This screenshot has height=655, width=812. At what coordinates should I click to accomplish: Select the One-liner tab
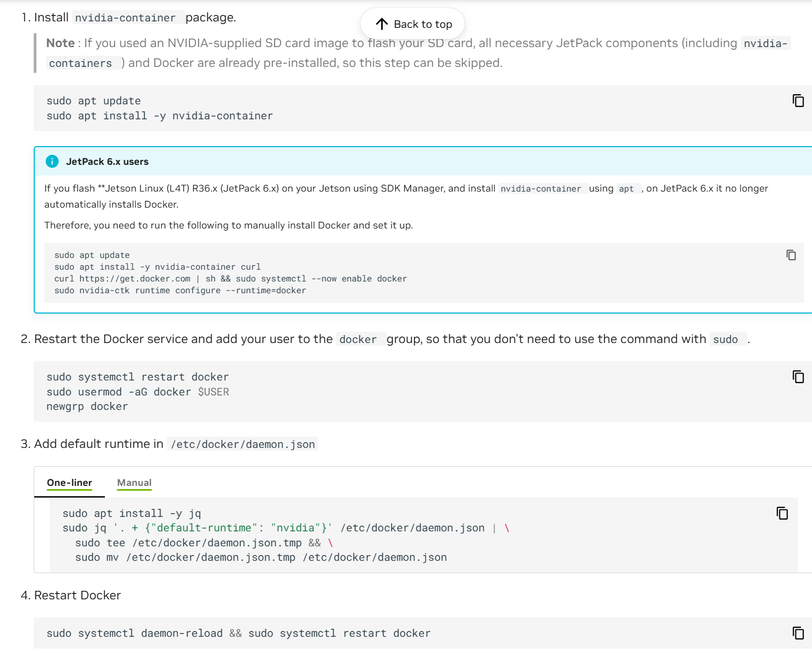point(70,483)
